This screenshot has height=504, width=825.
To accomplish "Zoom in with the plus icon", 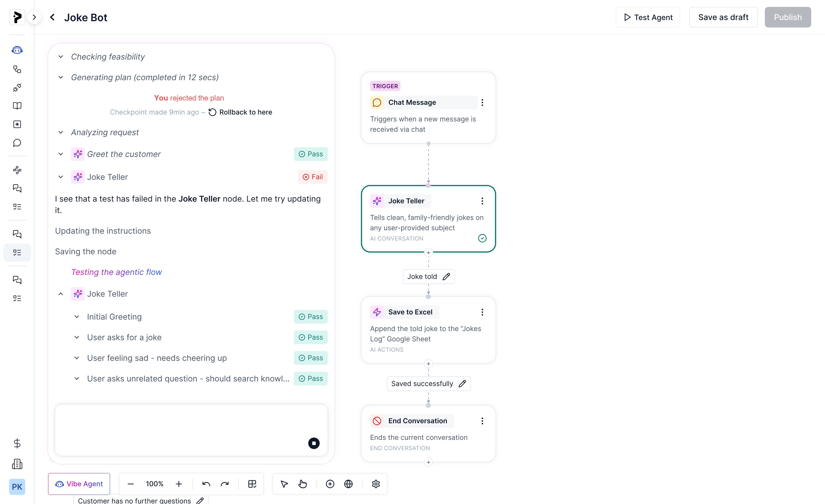I will [x=179, y=484].
